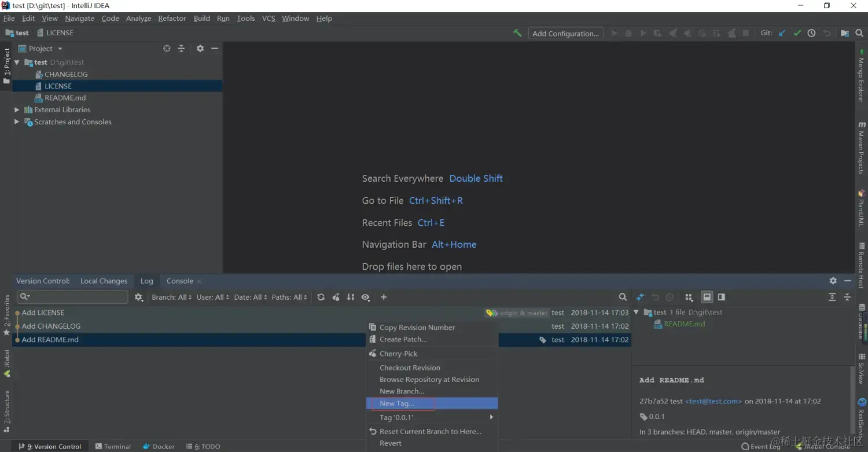Image resolution: width=868 pixels, height=452 pixels.
Task: Choose Reset Current Branch to Here...
Action: (x=432, y=431)
